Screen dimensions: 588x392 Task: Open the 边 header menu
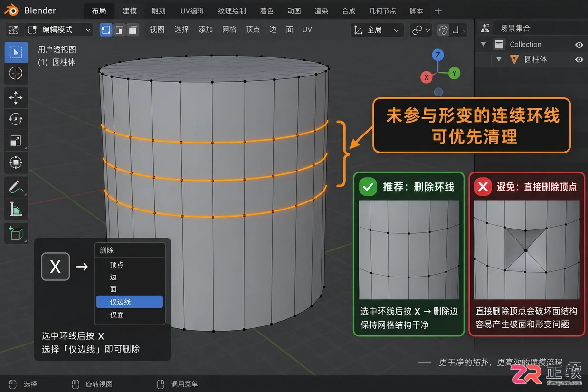(273, 29)
